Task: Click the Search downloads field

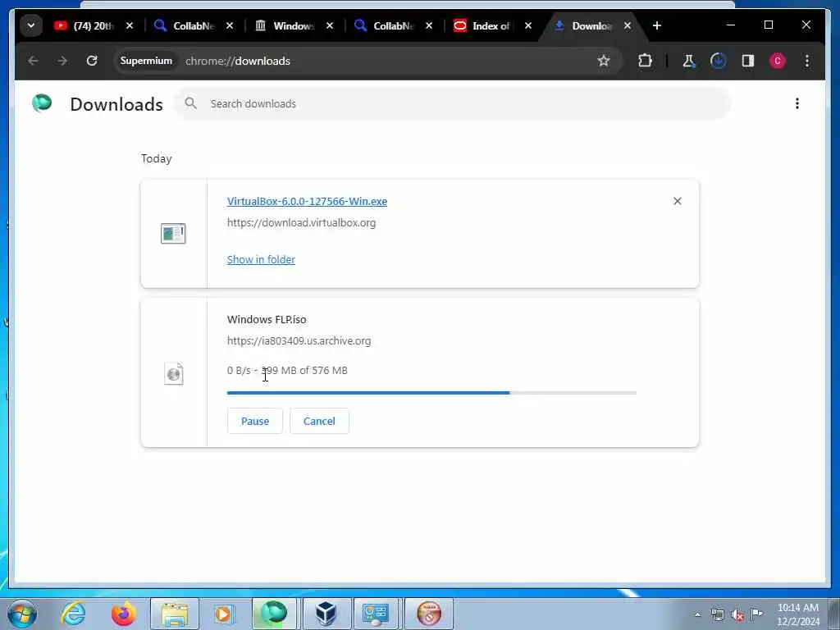Action: tap(452, 103)
